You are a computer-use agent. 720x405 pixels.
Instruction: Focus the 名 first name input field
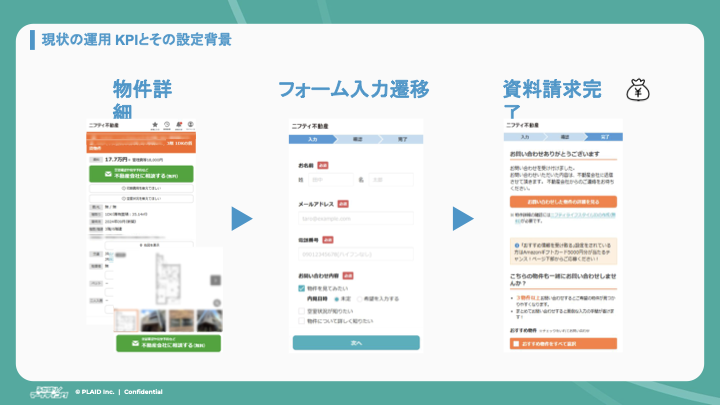click(x=391, y=180)
